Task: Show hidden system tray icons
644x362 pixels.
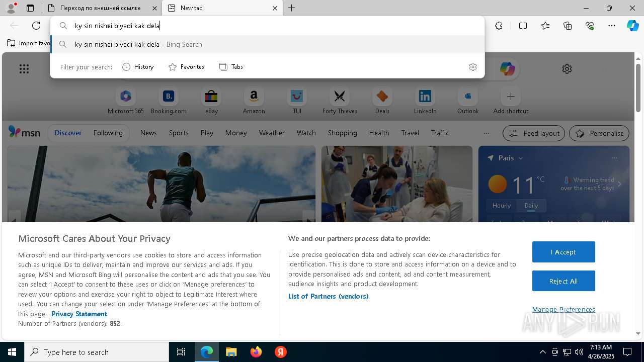Action: (542, 352)
